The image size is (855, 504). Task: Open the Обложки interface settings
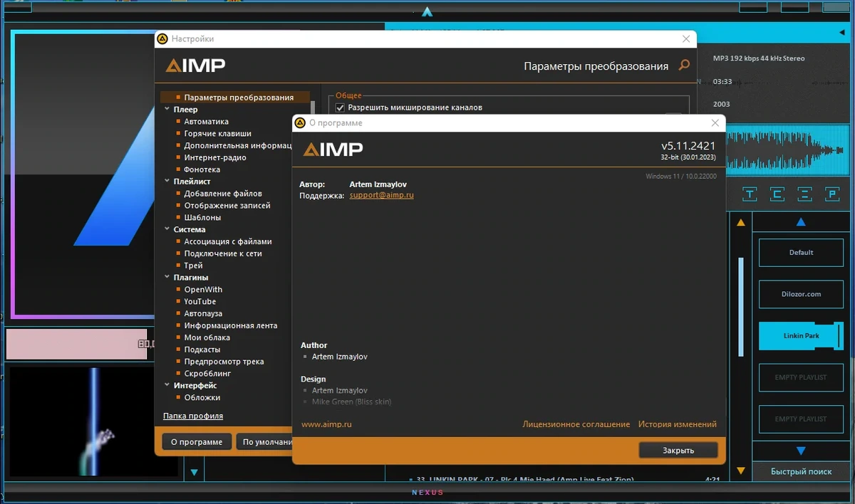point(202,397)
